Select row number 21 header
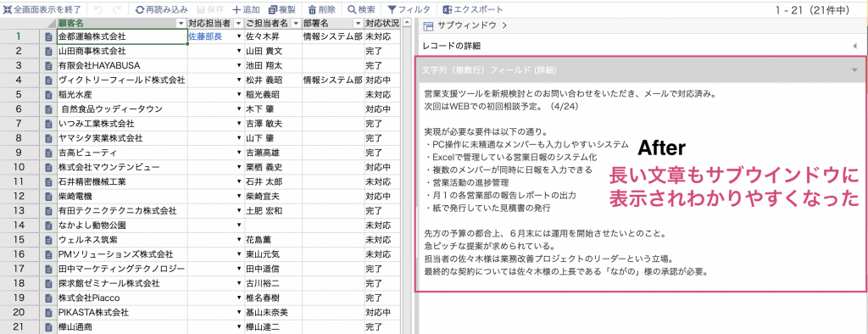The height and width of the screenshot is (334, 868). [19, 327]
